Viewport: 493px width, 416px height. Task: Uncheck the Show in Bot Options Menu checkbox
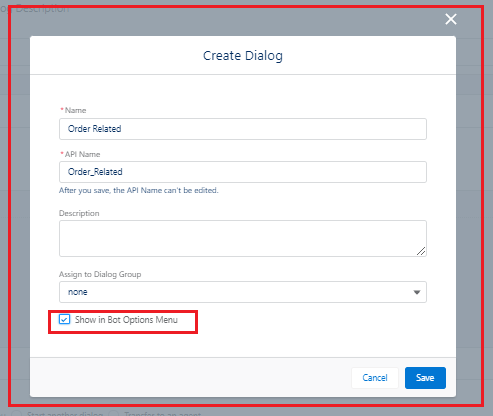coord(64,319)
